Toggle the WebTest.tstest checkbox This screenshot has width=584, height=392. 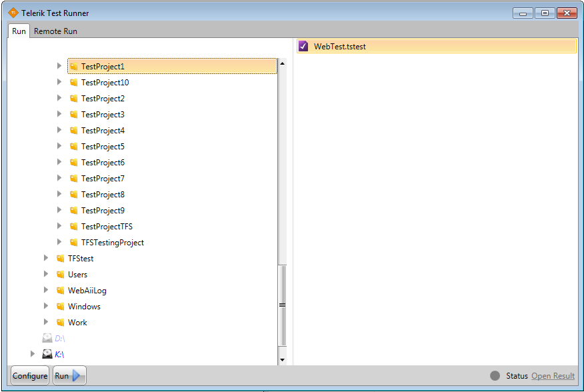click(303, 46)
